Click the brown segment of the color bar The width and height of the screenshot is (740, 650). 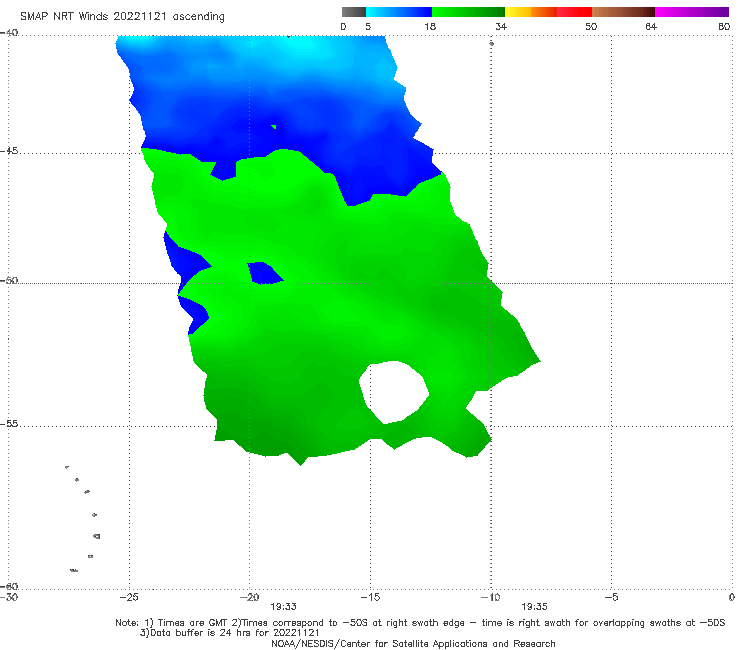point(623,12)
